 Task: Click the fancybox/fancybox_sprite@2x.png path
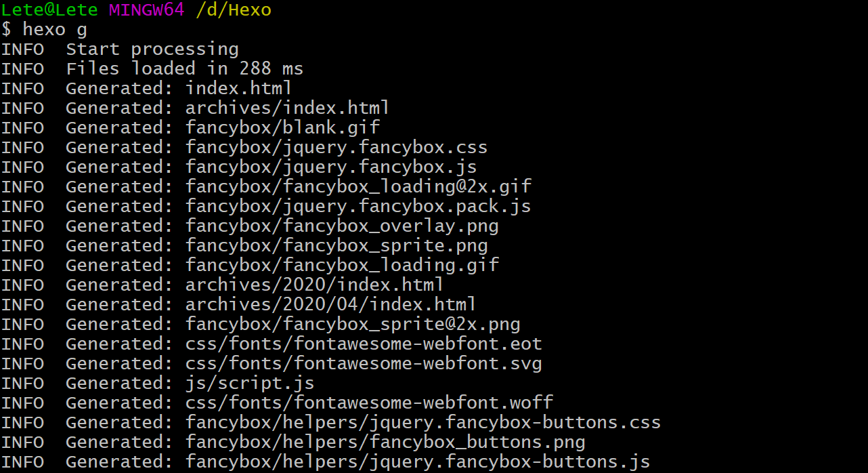point(353,325)
